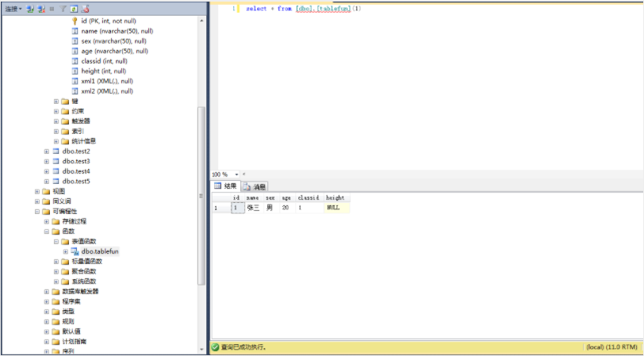Click the 查询已成功执行 status message
Viewport: 644px width, 356px height.
(x=243, y=347)
